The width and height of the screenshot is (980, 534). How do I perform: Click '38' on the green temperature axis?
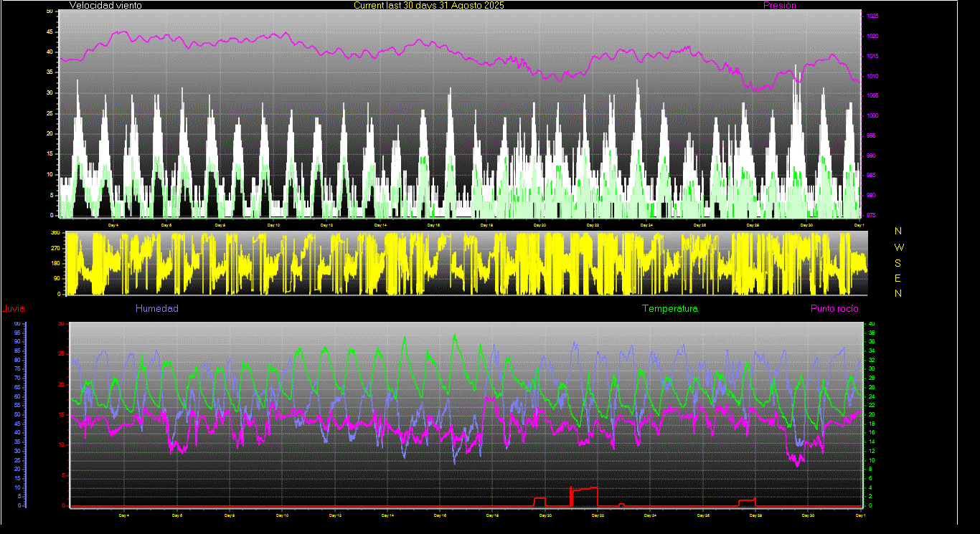coord(872,333)
